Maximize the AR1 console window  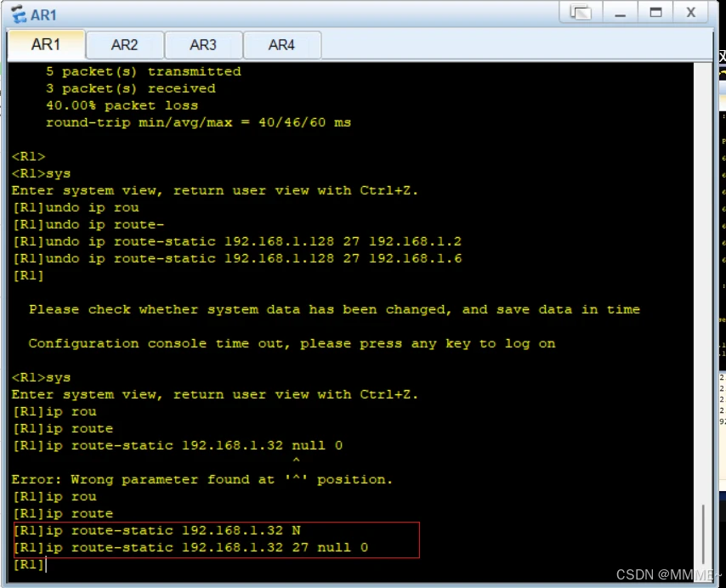[655, 13]
